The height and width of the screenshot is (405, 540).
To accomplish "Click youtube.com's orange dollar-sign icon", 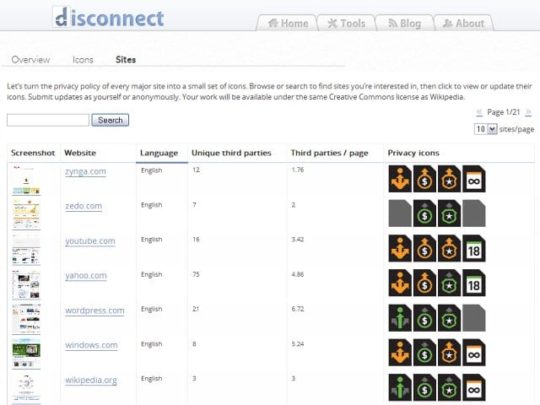I will [424, 248].
